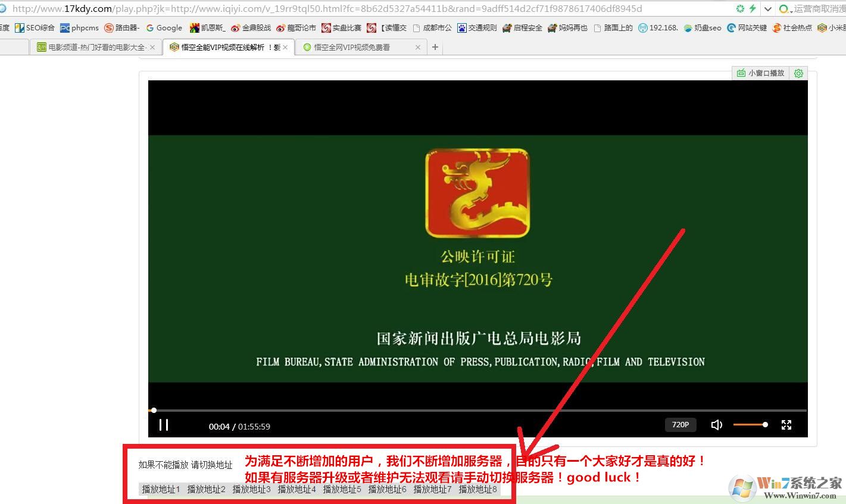This screenshot has width=846, height=504.
Task: Switch to 播放地址7 server
Action: 432,489
